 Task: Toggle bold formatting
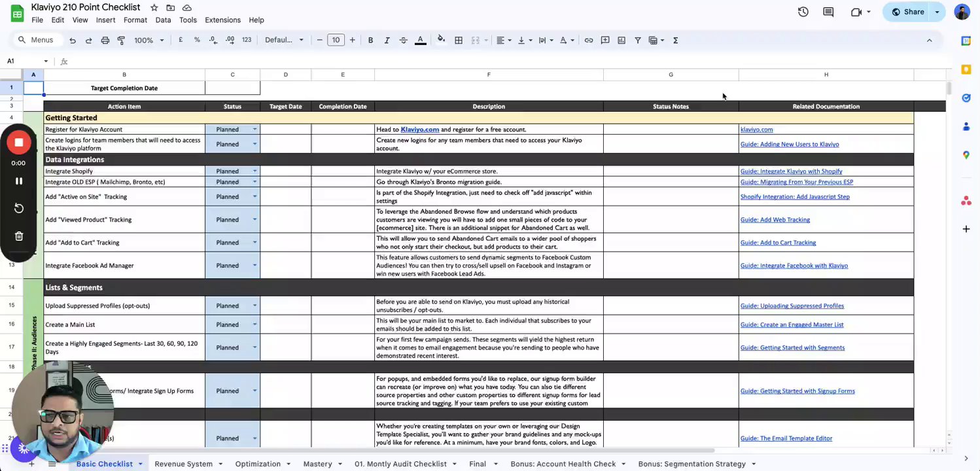pos(370,40)
